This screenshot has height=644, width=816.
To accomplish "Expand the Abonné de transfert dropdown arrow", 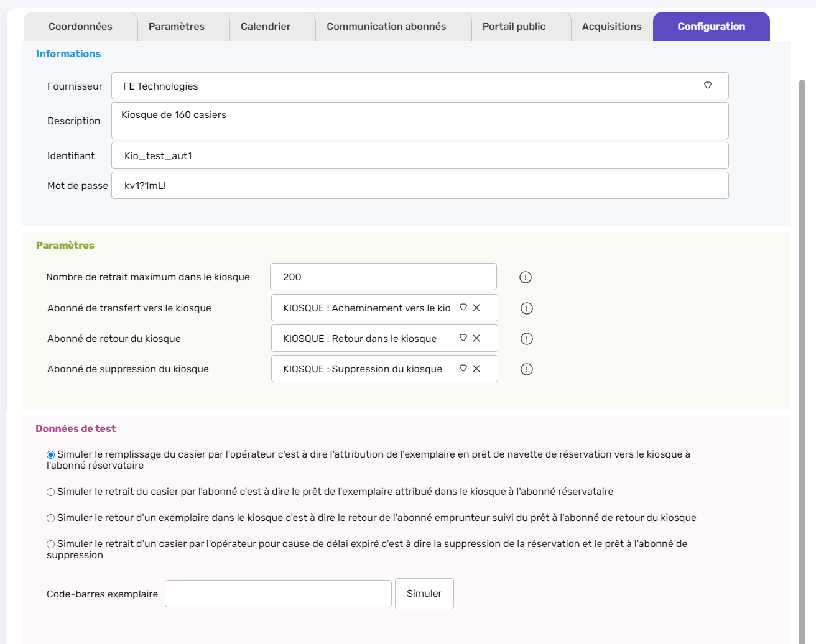I will 463,308.
